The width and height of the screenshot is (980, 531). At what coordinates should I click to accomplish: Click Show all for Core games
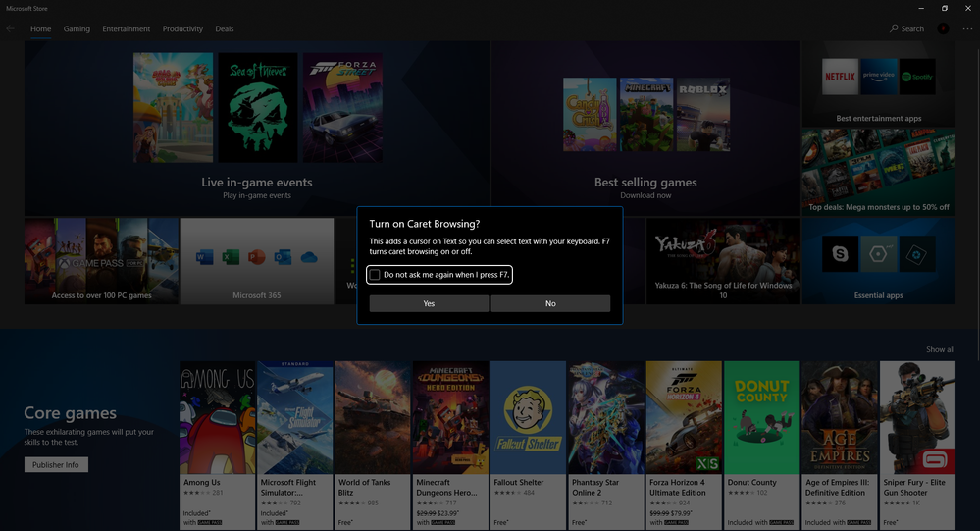tap(940, 349)
